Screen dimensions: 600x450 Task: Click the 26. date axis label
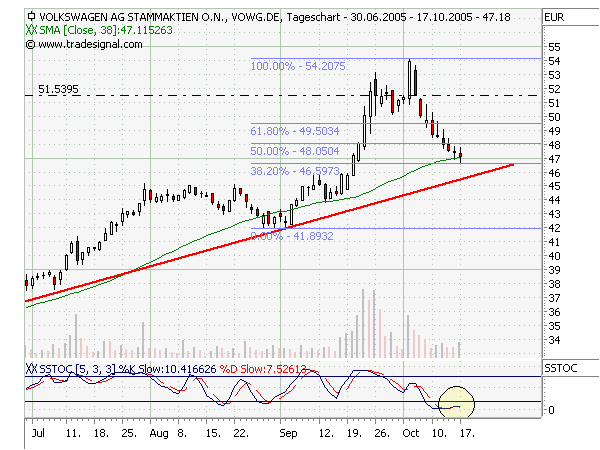(382, 434)
